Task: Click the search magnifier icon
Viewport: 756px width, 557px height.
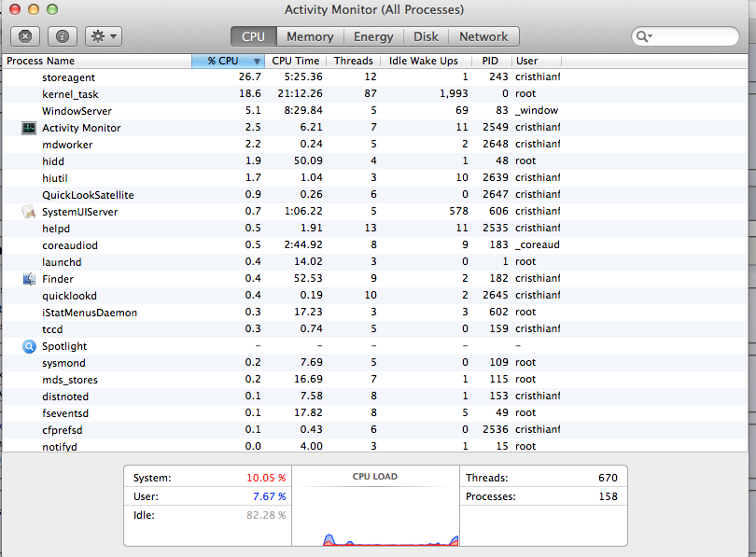Action: [644, 36]
